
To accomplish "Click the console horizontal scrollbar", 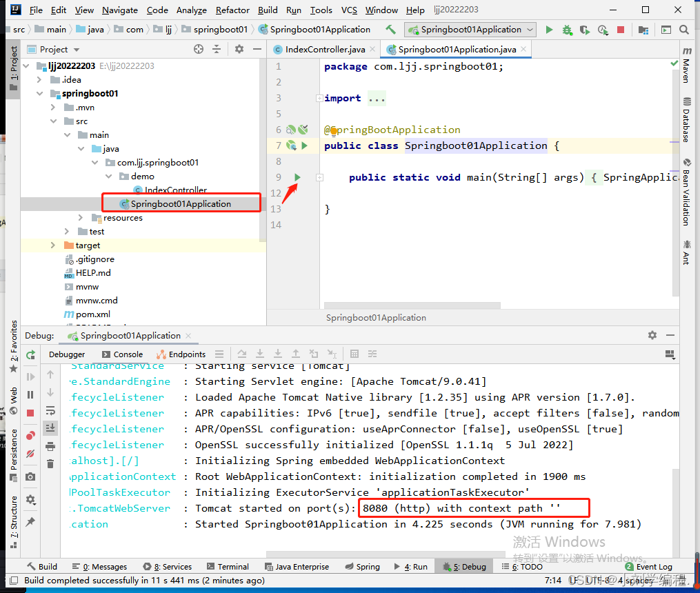I will tap(386, 554).
